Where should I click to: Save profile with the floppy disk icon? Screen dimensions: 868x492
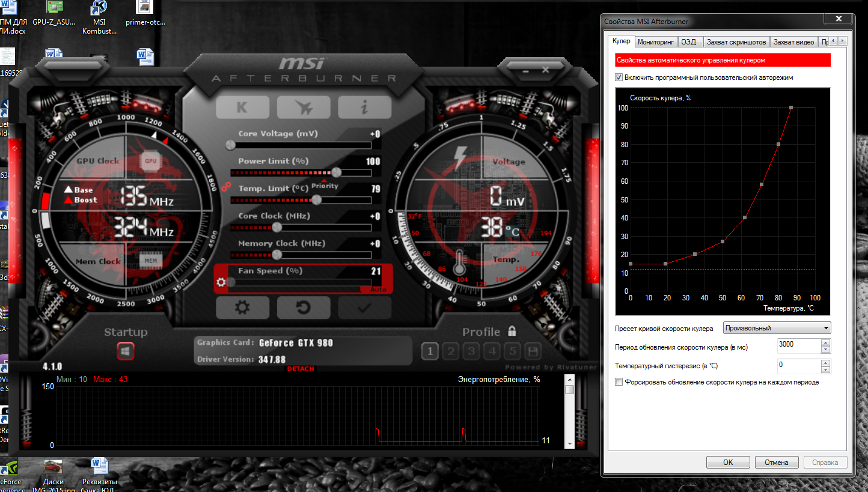pos(533,351)
